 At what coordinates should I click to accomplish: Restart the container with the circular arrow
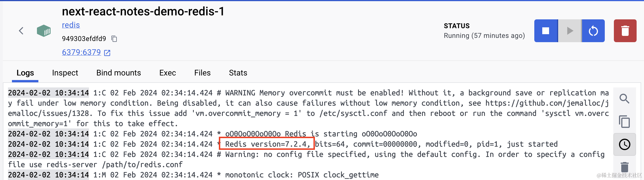[593, 31]
